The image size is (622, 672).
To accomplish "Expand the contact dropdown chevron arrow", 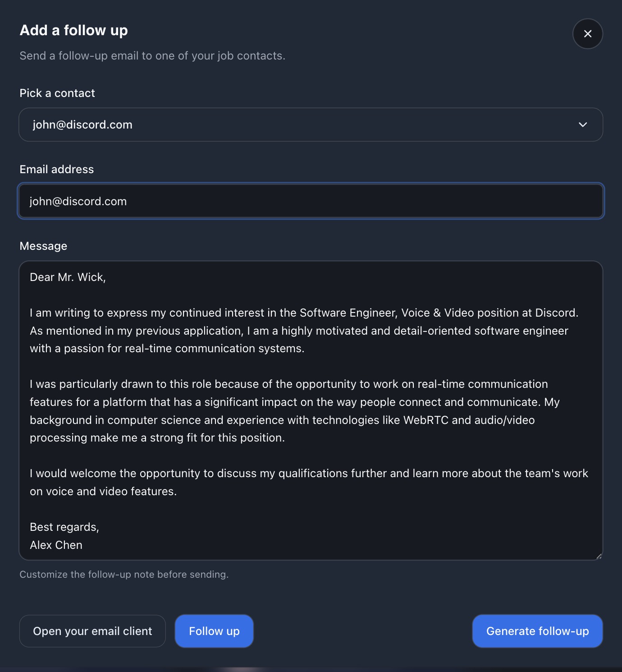I will pyautogui.click(x=583, y=124).
